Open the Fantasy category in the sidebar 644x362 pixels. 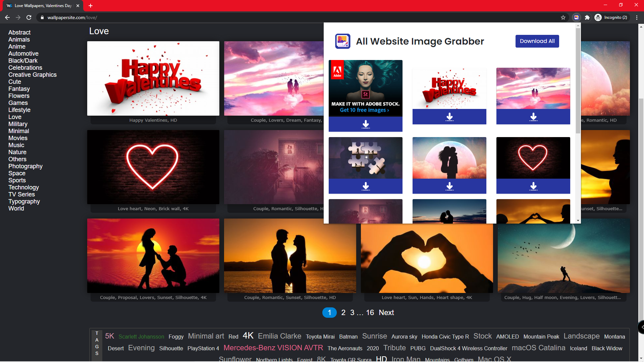pyautogui.click(x=19, y=88)
